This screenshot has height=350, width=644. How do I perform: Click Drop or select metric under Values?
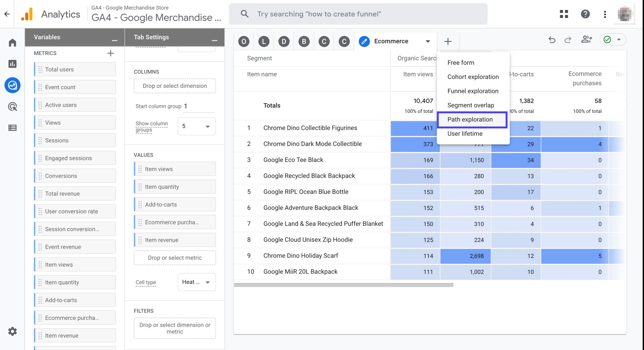coord(175,258)
